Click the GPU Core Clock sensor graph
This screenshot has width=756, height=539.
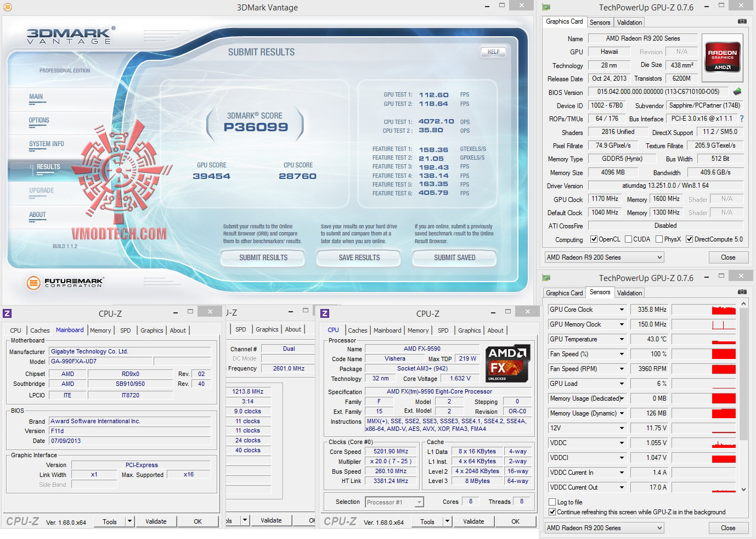(x=704, y=310)
